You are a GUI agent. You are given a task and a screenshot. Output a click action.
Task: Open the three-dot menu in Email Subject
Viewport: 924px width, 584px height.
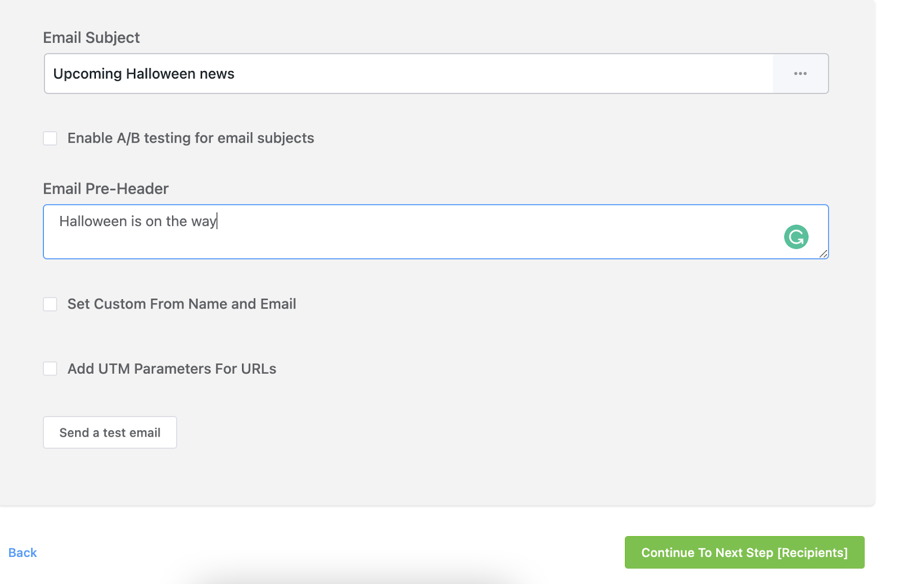(800, 74)
